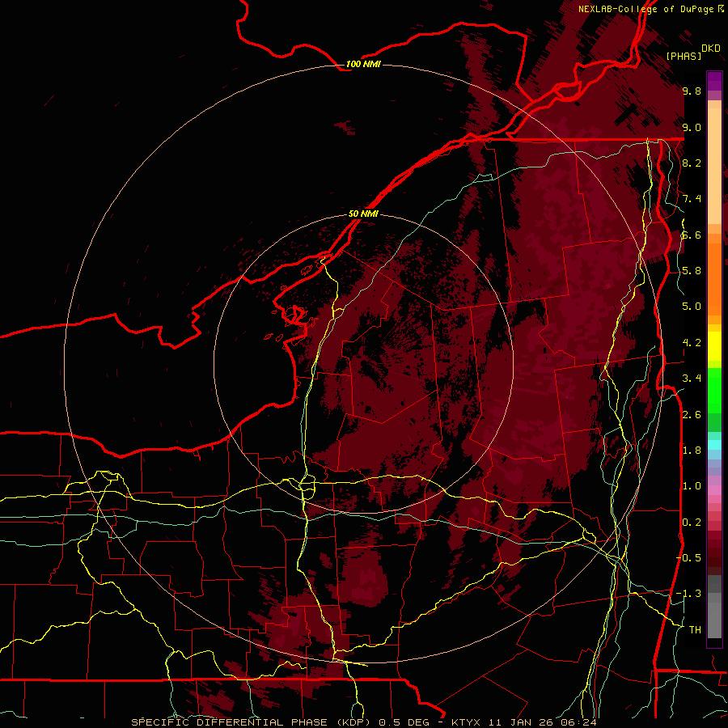This screenshot has height=728, width=728.
Task: Select the 6.6 value on the color scale
Action: coord(692,235)
